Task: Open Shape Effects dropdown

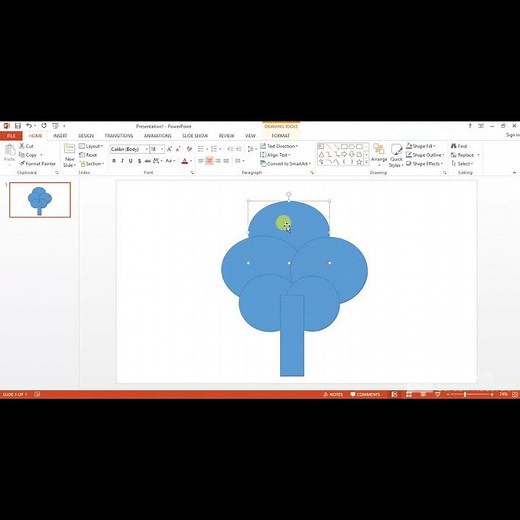Action: [x=424, y=164]
